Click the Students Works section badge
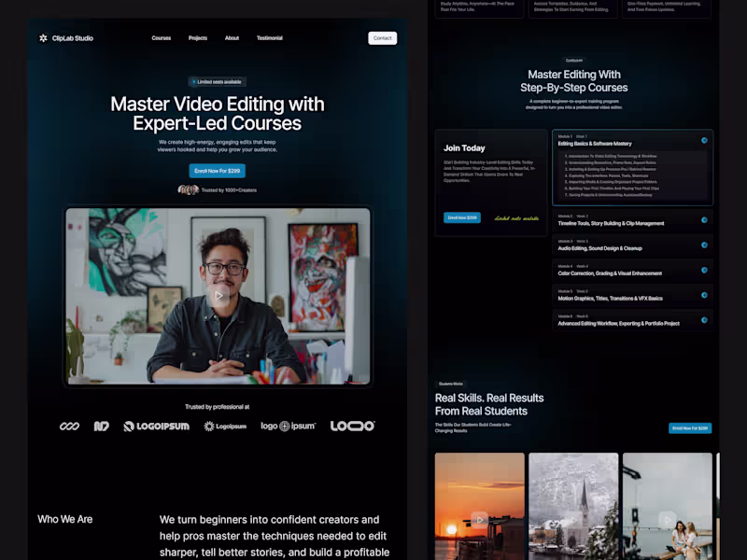 (451, 384)
